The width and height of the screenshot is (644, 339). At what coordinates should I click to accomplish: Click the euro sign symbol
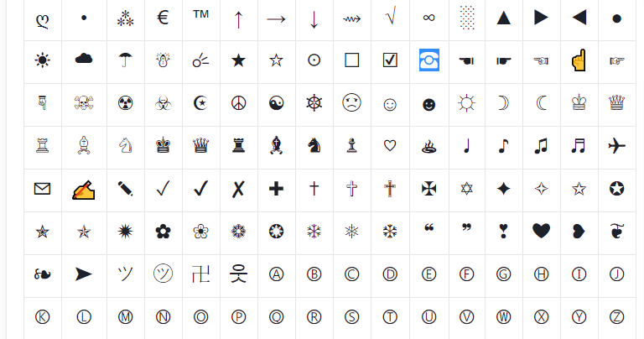[x=163, y=18]
